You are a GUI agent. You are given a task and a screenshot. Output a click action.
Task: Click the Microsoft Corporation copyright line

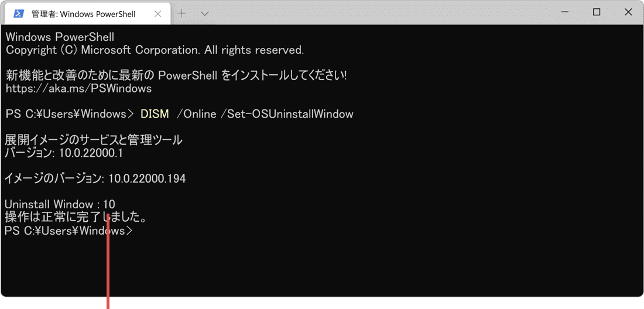(155, 50)
